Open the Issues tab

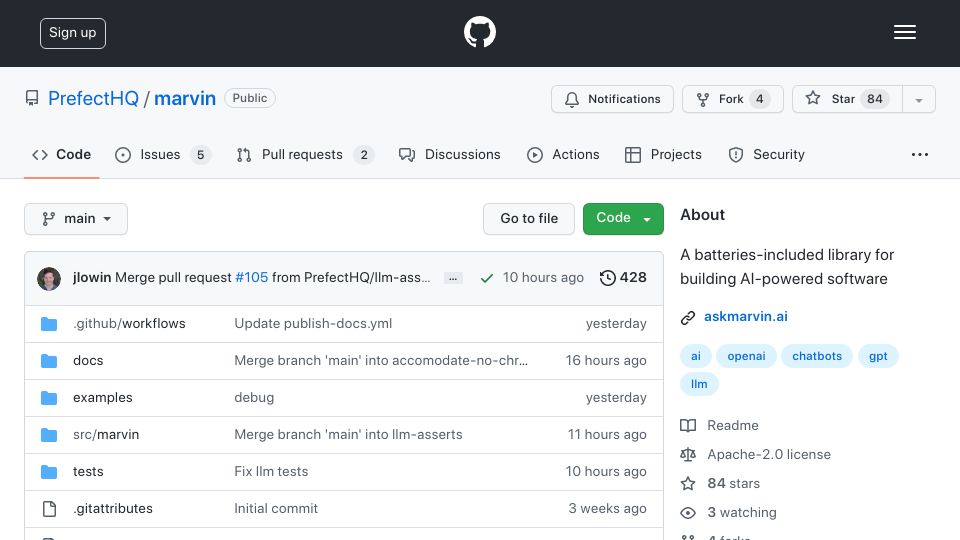163,155
